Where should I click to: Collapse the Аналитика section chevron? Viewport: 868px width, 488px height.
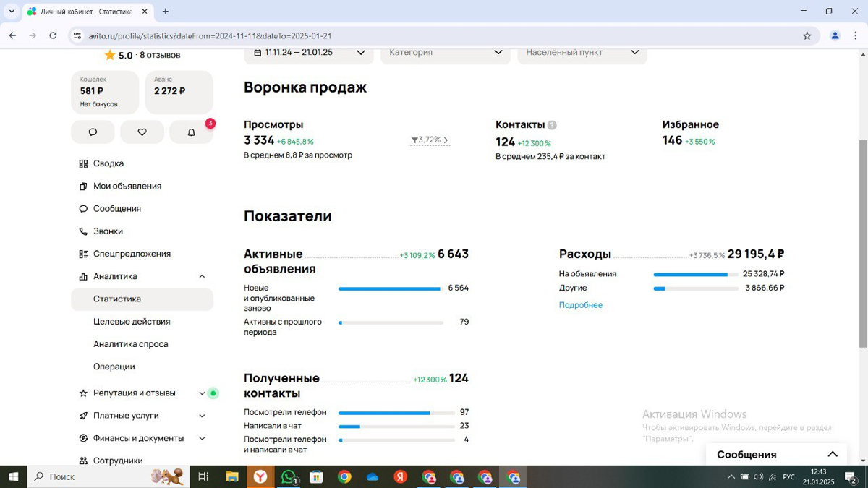tap(202, 276)
